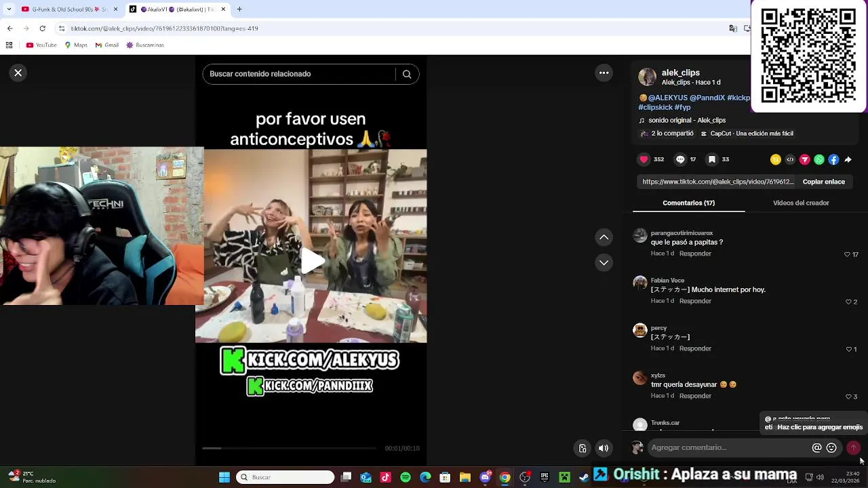This screenshot has height=488, width=868.
Task: Reply to percy's comment
Action: pos(695,348)
